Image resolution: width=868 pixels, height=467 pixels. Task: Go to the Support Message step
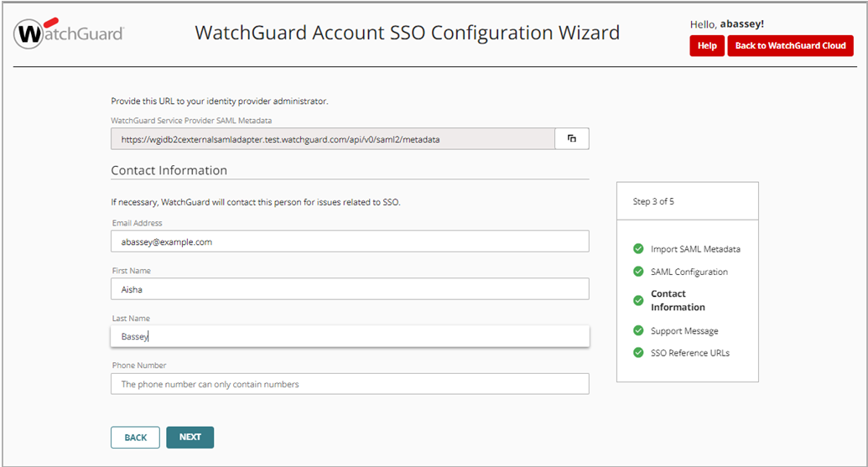coord(684,330)
